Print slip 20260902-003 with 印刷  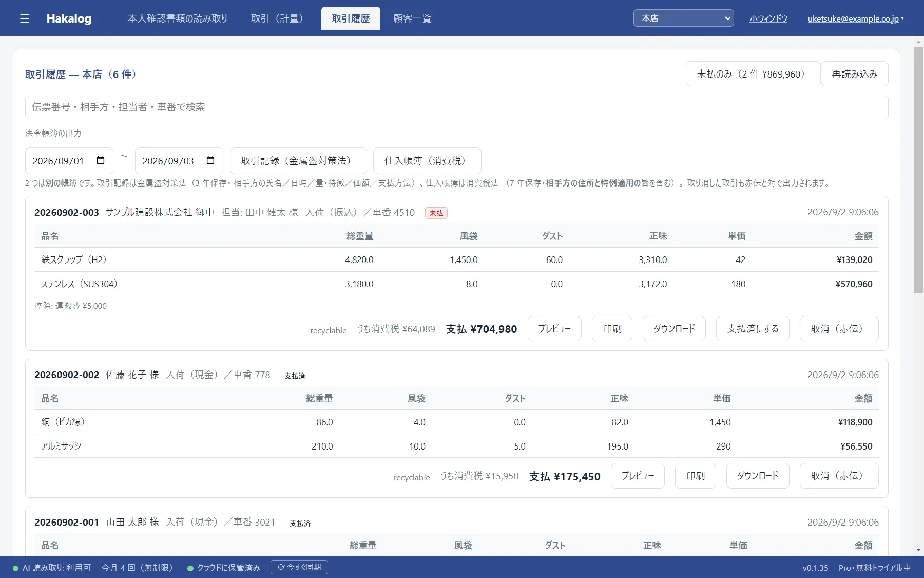pyautogui.click(x=612, y=328)
